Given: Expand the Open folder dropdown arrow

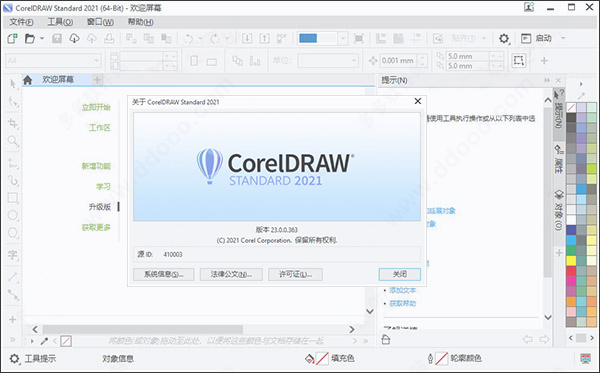Looking at the screenshot, I should point(42,38).
